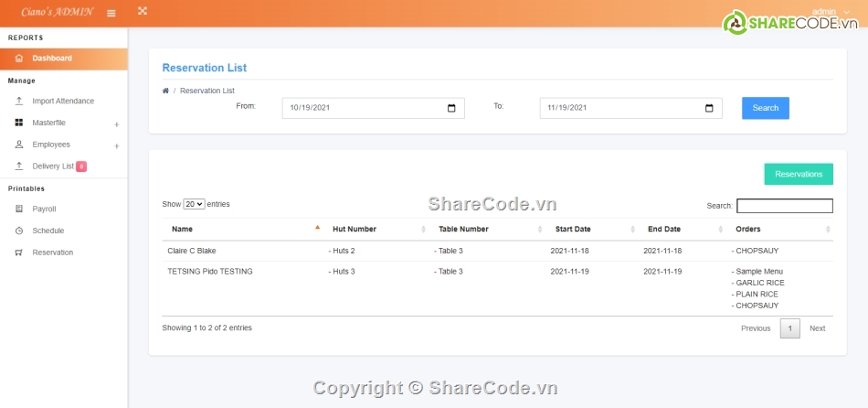Toggle the sidebar with the hamburger menu icon

point(111,14)
